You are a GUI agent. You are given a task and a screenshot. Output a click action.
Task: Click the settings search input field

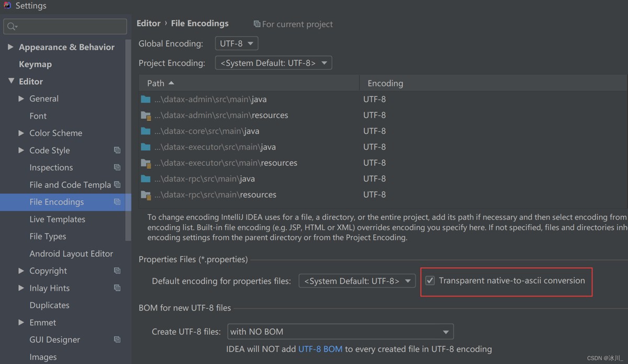click(65, 26)
